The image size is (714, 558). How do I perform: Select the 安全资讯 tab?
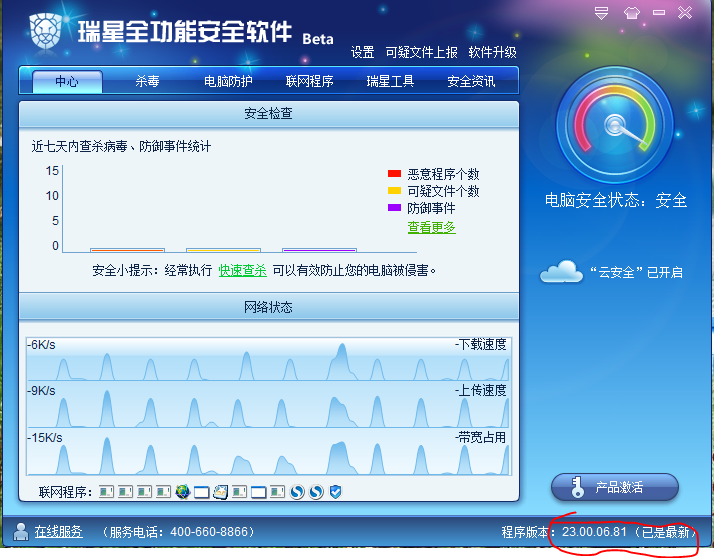(x=471, y=82)
